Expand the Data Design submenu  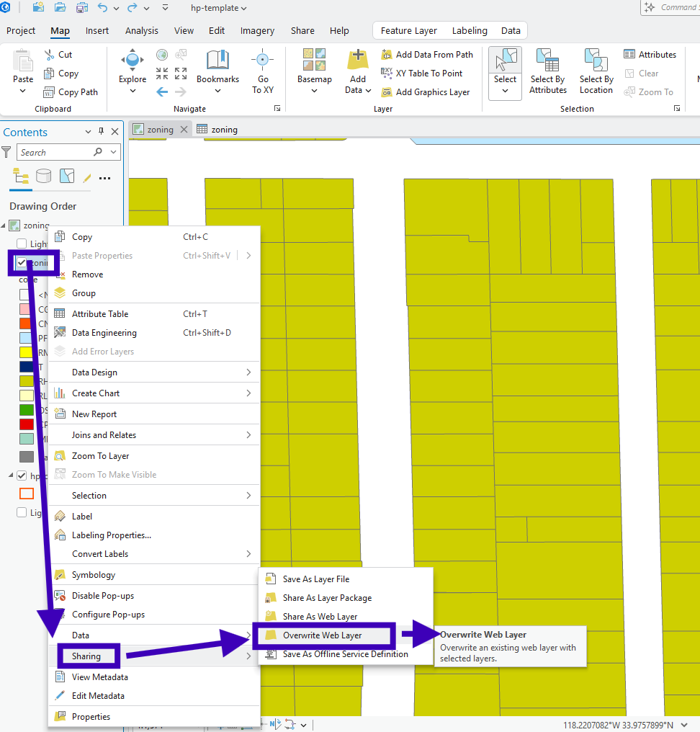point(248,372)
